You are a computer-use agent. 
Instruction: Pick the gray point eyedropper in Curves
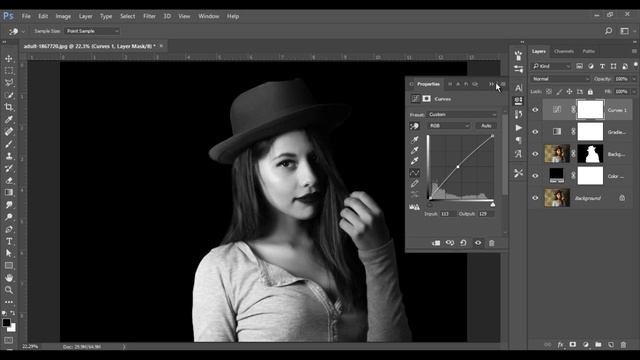tap(415, 150)
